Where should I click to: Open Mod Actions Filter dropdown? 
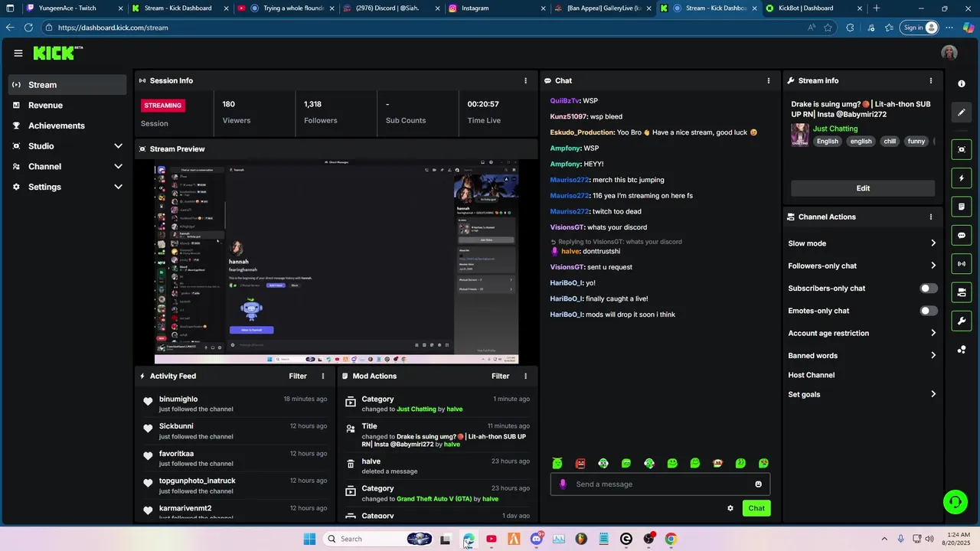coord(500,376)
